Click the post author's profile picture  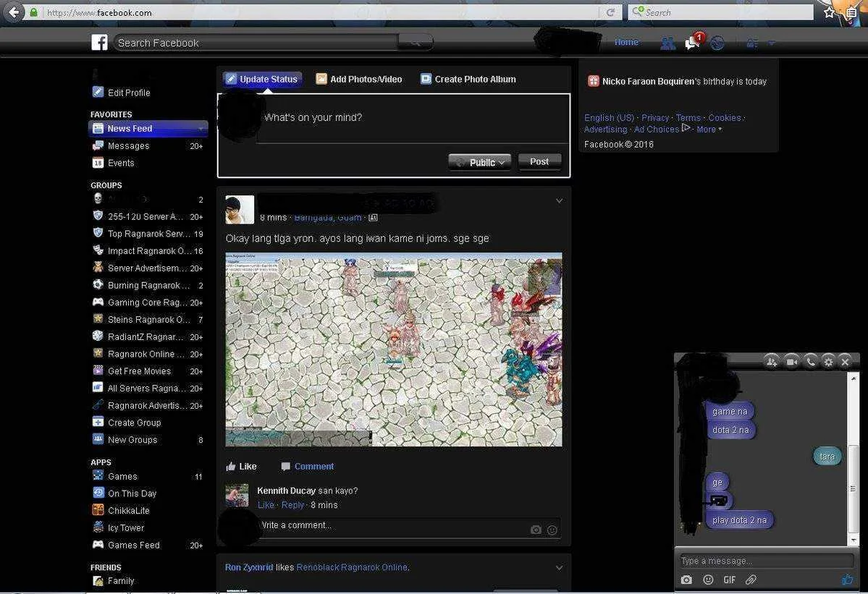click(240, 210)
